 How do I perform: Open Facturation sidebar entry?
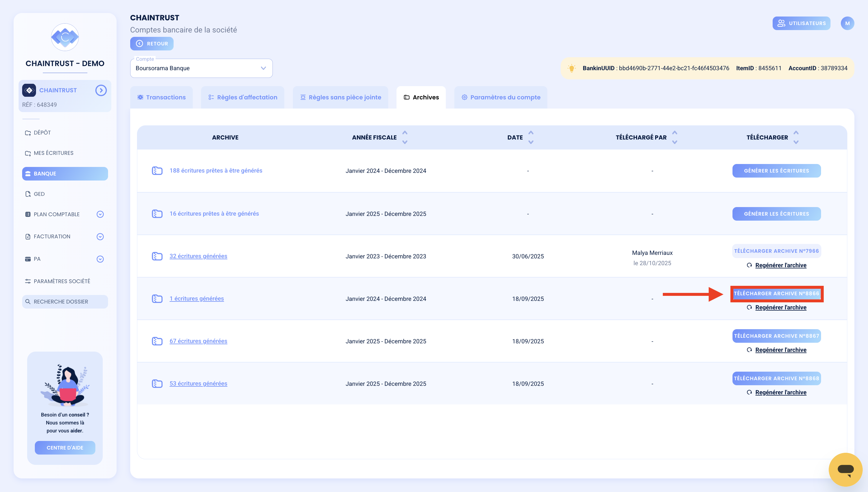pyautogui.click(x=52, y=237)
